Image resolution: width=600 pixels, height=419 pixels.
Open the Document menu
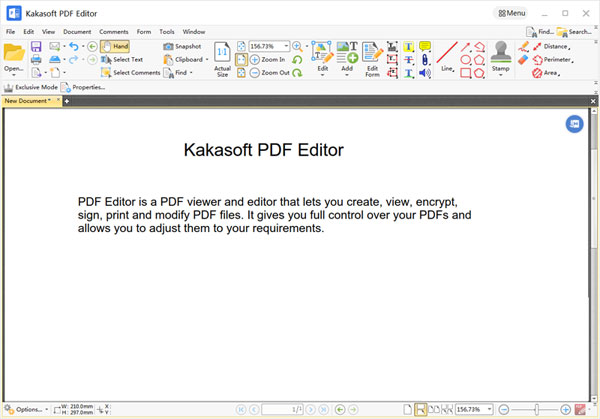pyautogui.click(x=77, y=32)
